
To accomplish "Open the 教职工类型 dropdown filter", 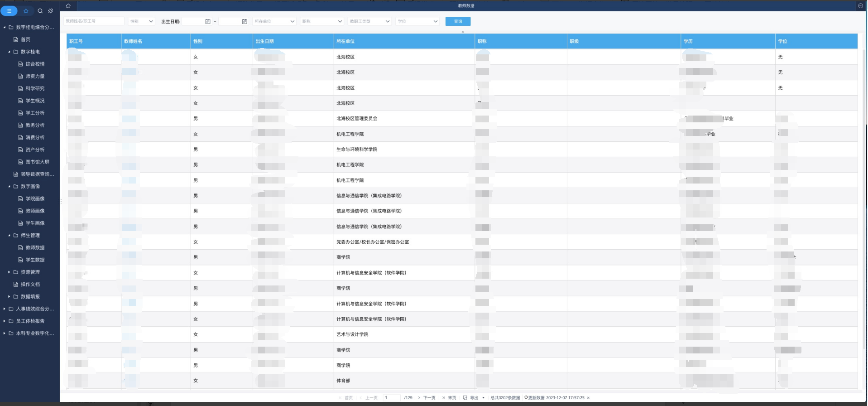I will 369,21.
